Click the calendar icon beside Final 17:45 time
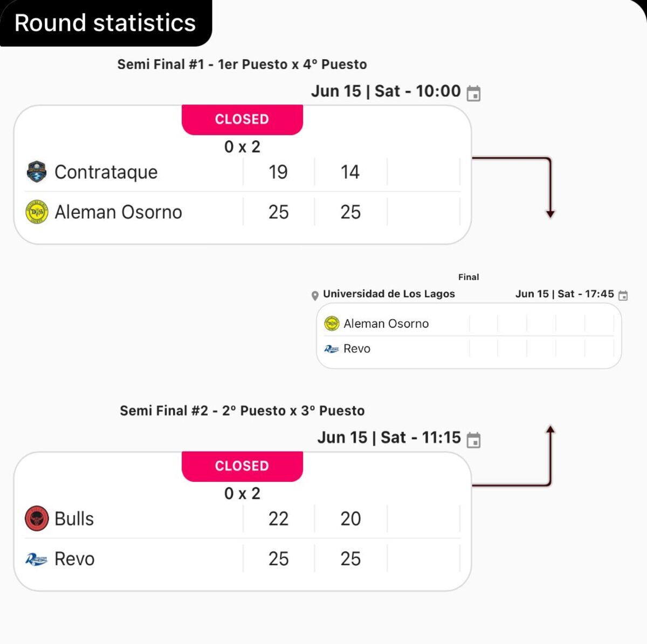Viewport: 647px width, 644px height. click(623, 295)
